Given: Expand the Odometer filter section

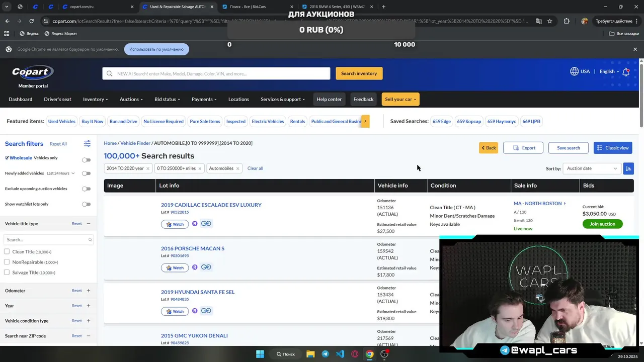Looking at the screenshot, I should [x=88, y=291].
